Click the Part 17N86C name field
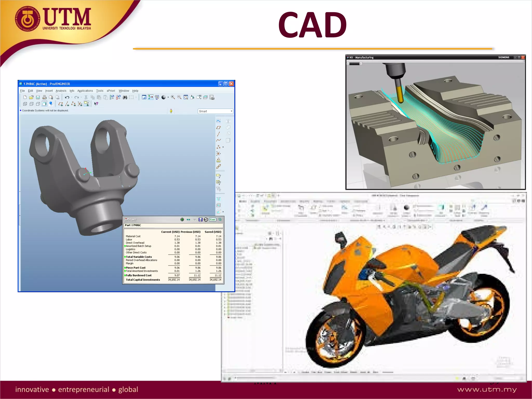This screenshot has width=532, height=399. coord(173,225)
